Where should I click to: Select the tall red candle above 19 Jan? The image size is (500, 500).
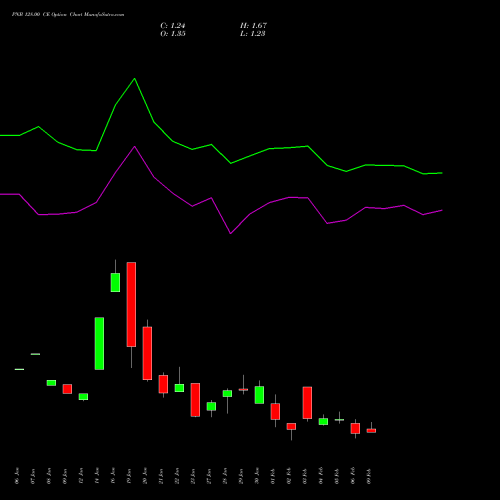(131, 304)
